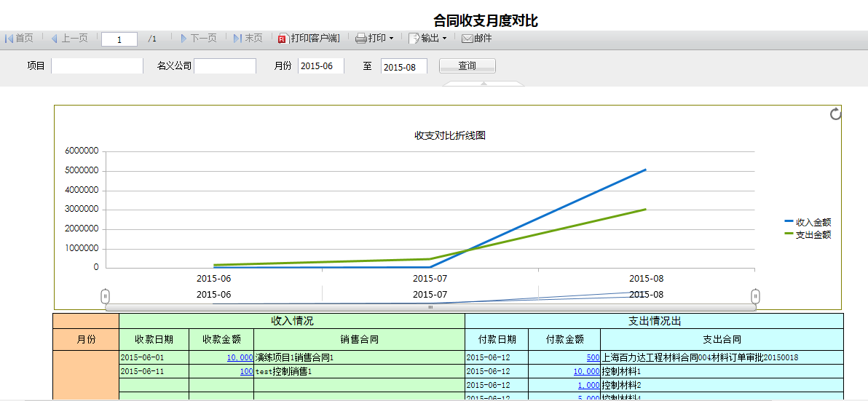
Task: Click the 收入情况 header cell
Action: point(292,322)
